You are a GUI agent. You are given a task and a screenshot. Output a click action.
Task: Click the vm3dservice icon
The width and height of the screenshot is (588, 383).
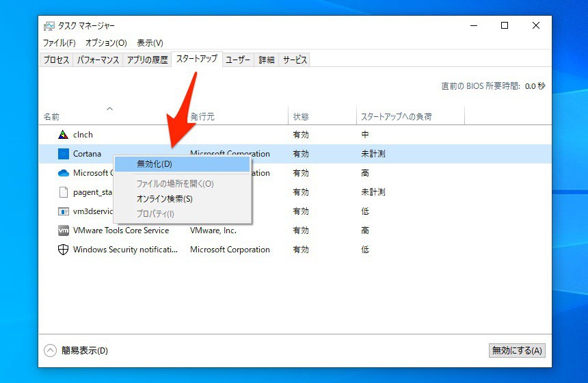[64, 211]
